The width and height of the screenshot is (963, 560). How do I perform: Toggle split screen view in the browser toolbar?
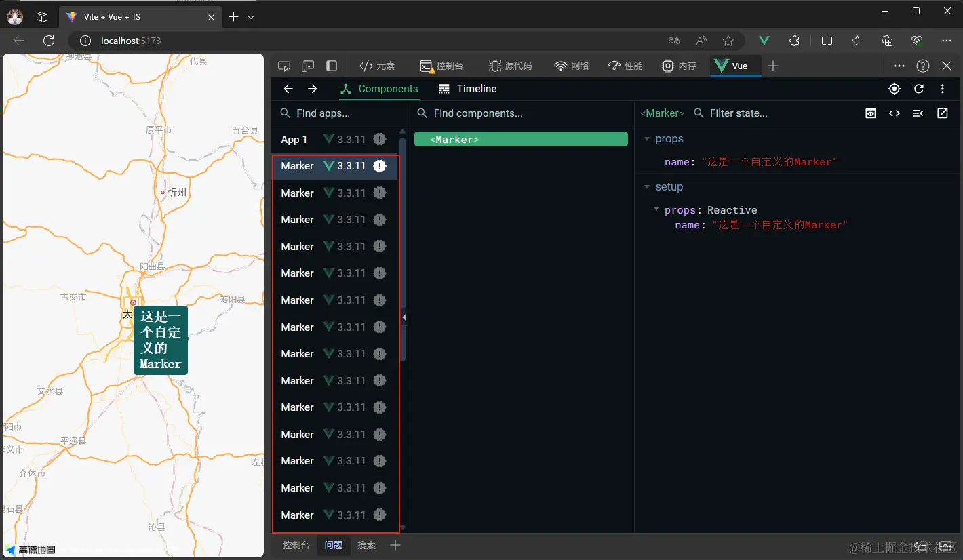coord(827,41)
